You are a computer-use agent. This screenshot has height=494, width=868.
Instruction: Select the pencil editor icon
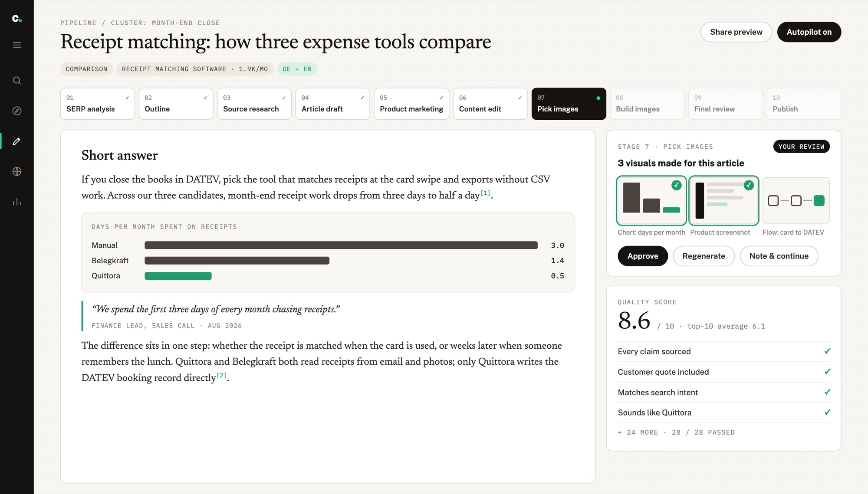17,141
